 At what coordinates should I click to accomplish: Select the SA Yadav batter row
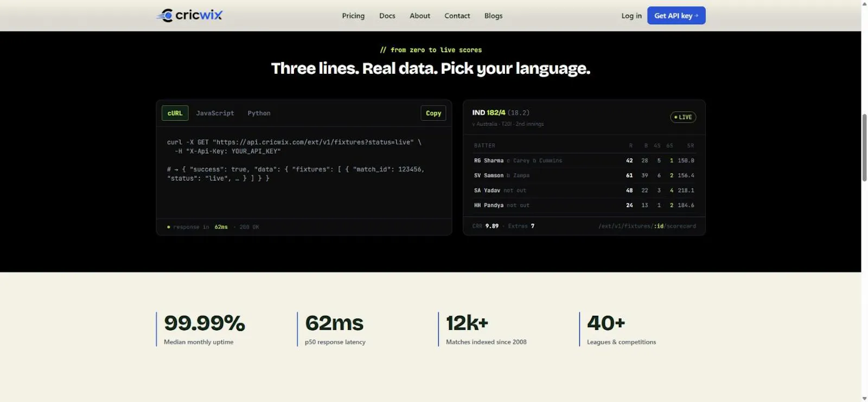pos(584,190)
